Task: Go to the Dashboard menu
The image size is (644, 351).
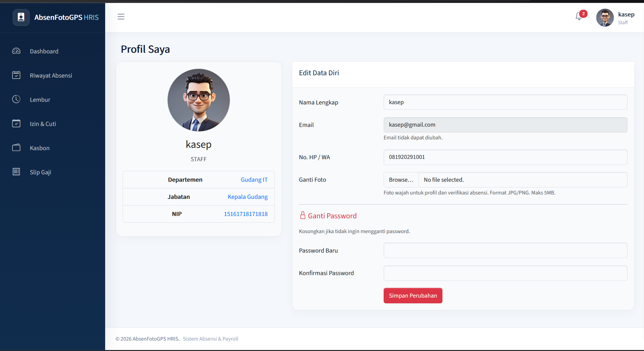Action: tap(44, 51)
